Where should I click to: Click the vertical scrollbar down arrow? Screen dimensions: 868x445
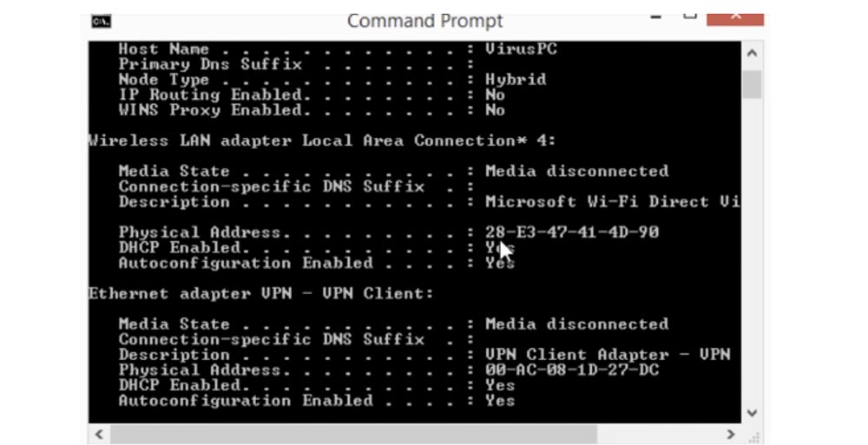pyautogui.click(x=752, y=413)
